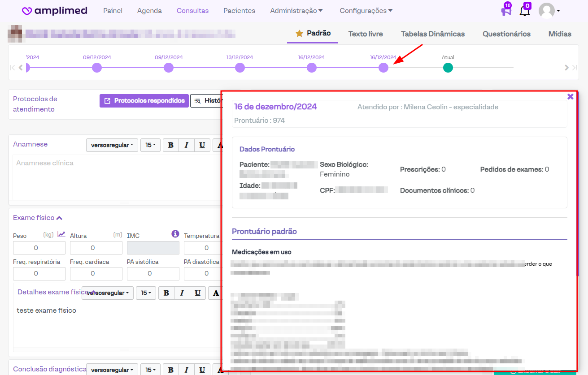Open the user avatar account menu
This screenshot has width=588, height=375.
tap(549, 11)
